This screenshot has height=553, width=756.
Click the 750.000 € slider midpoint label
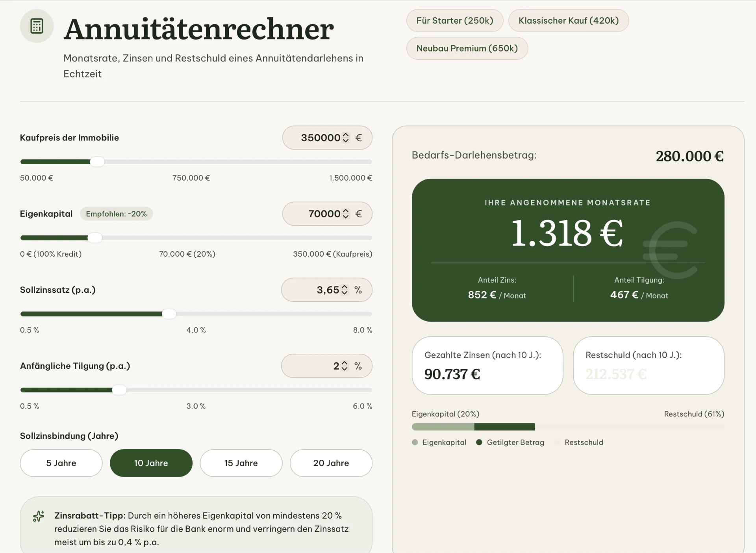[x=191, y=178]
